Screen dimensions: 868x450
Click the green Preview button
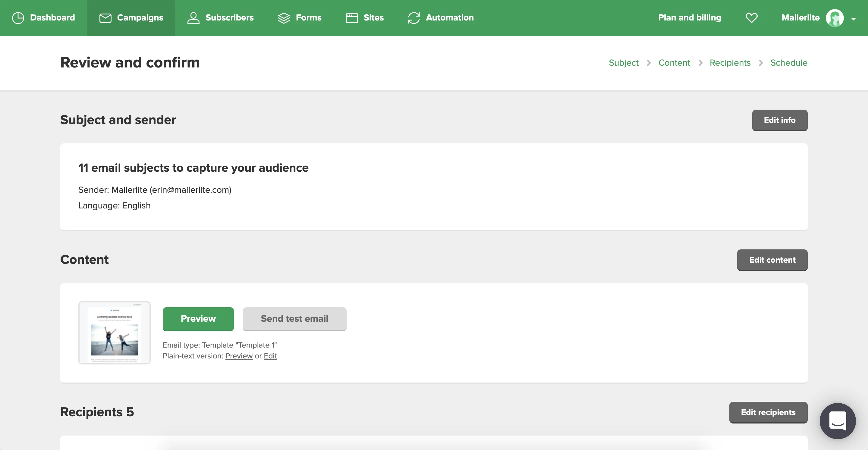[198, 319]
